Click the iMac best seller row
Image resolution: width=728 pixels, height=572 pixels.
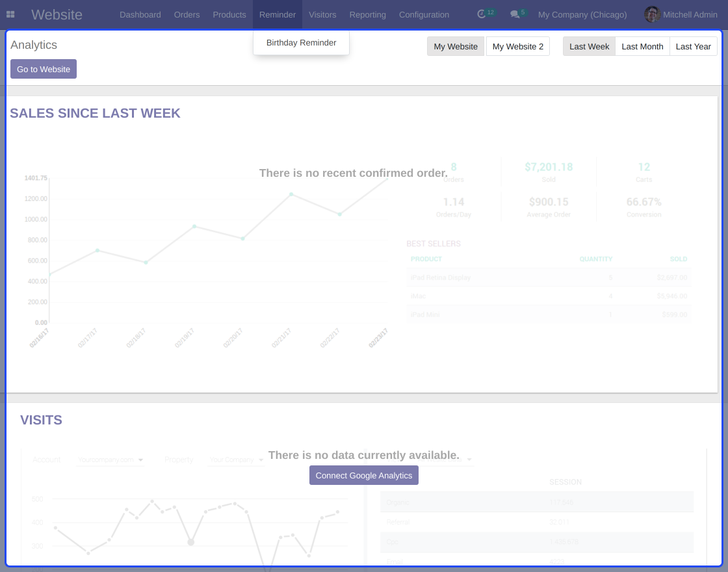coord(549,296)
